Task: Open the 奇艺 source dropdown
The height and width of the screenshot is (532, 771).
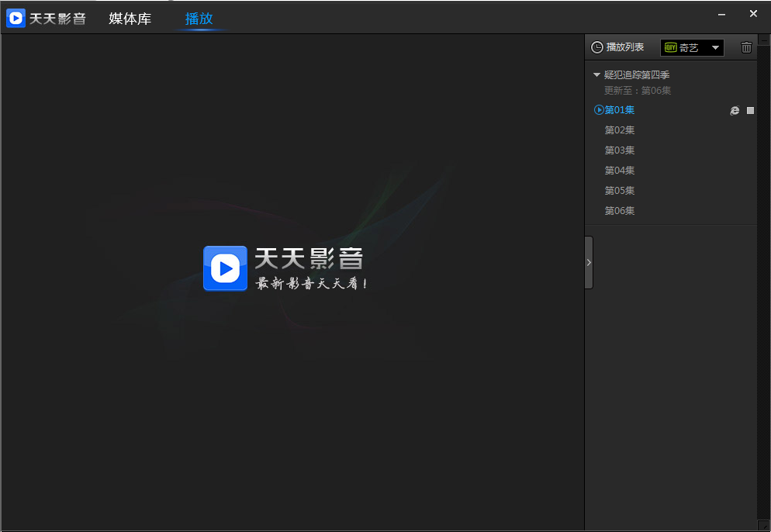Action: click(692, 47)
